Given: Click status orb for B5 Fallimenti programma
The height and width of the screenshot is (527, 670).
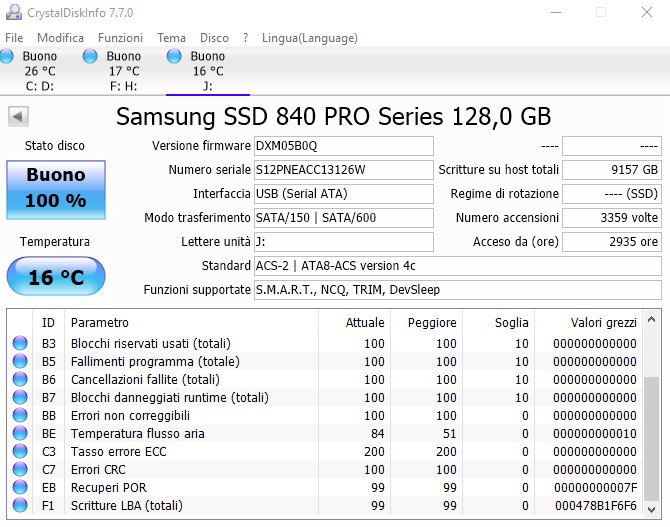Looking at the screenshot, I should click(x=20, y=361).
